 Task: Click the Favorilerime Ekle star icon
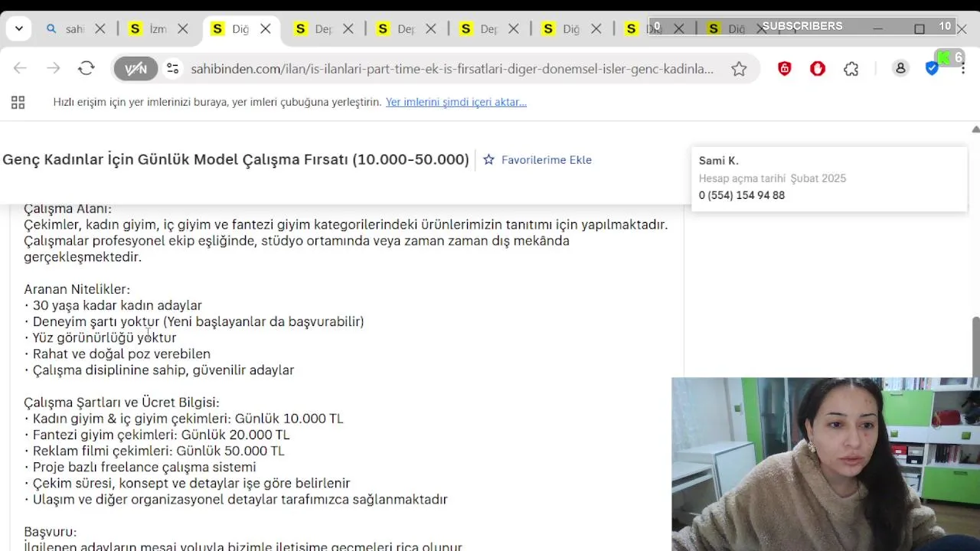[488, 160]
